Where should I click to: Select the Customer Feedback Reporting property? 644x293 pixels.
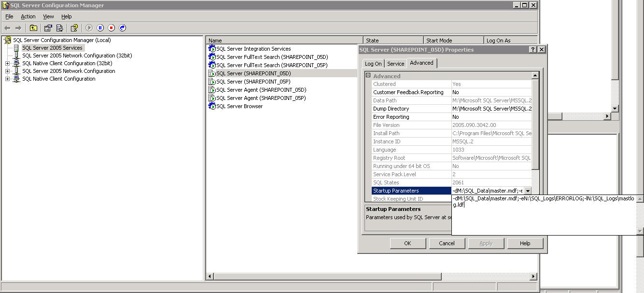pos(452,92)
